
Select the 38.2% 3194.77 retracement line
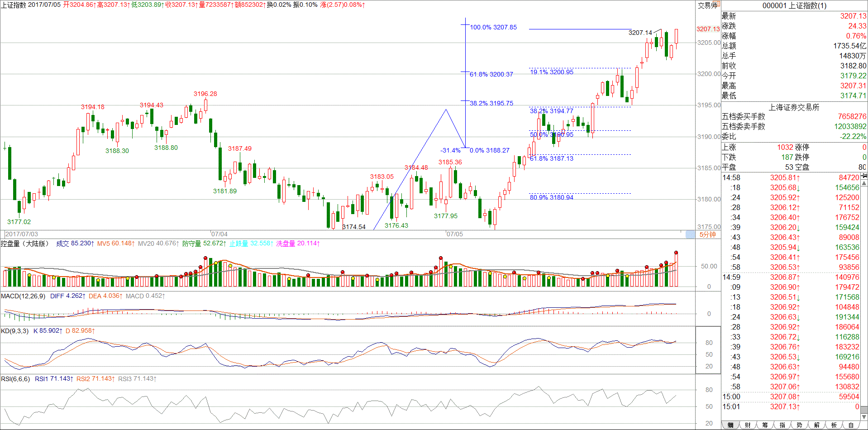552,111
